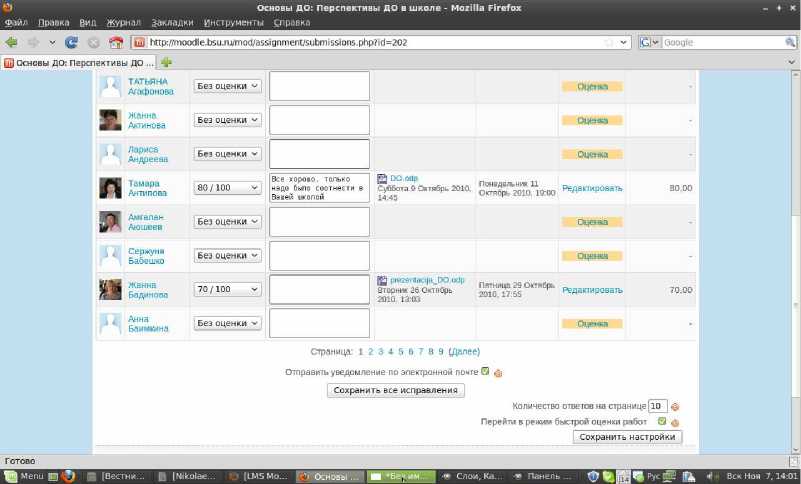The height and width of the screenshot is (484, 801).
Task: Open the Журнал menu
Action: coord(124,22)
